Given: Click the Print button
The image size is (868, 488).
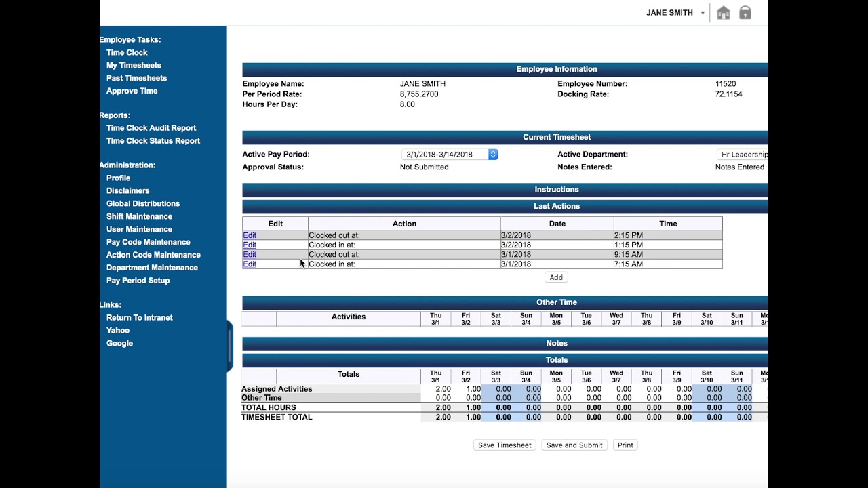Looking at the screenshot, I should [x=625, y=445].
